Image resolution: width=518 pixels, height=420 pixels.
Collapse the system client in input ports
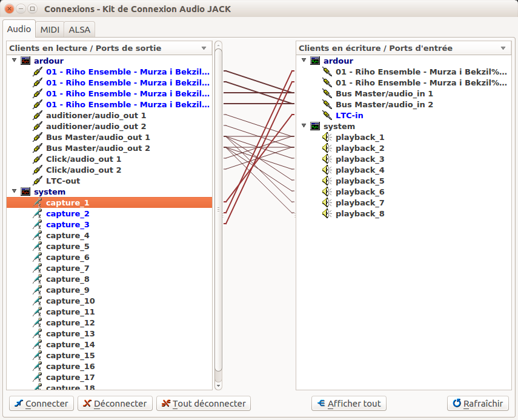click(304, 125)
